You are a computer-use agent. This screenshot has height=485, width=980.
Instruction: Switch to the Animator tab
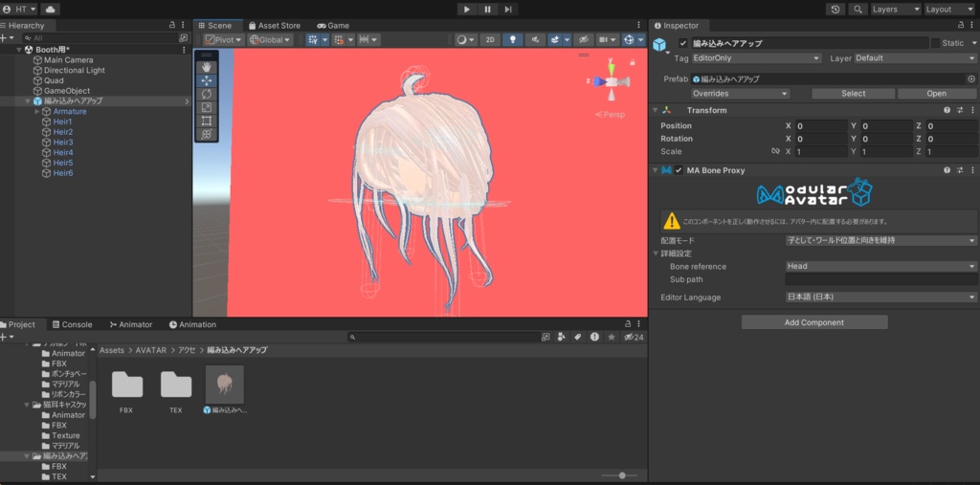tap(130, 324)
